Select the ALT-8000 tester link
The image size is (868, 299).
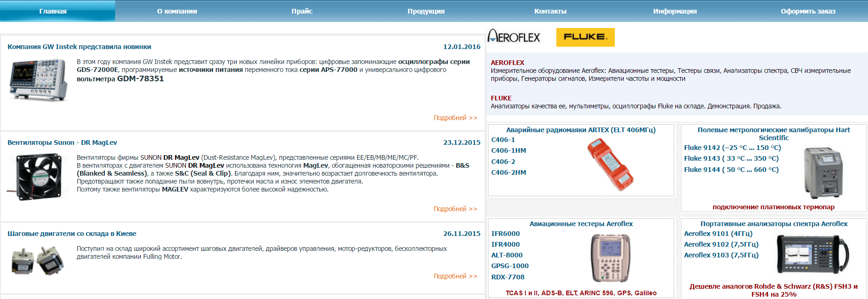click(x=507, y=255)
